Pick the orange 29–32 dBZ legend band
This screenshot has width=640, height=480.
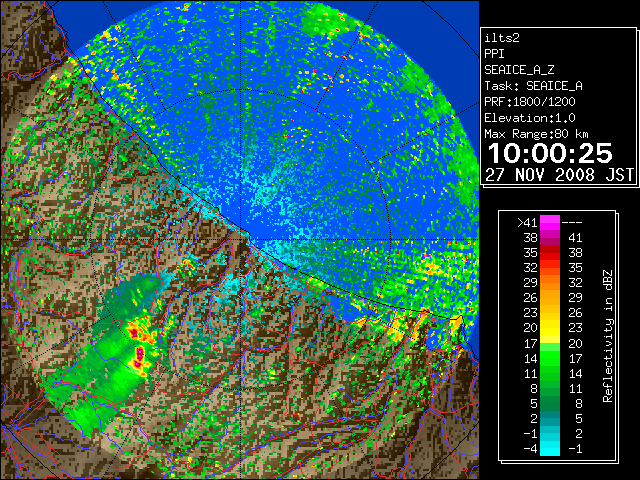pyautogui.click(x=550, y=283)
